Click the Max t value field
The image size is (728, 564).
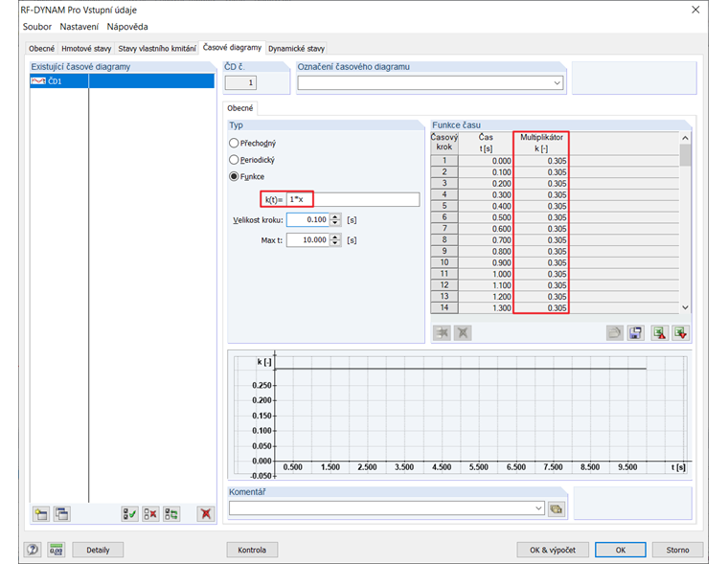(x=307, y=240)
